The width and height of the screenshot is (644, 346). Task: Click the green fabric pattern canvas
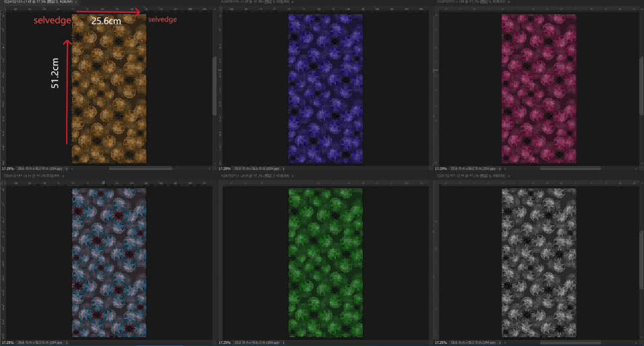[x=326, y=263]
